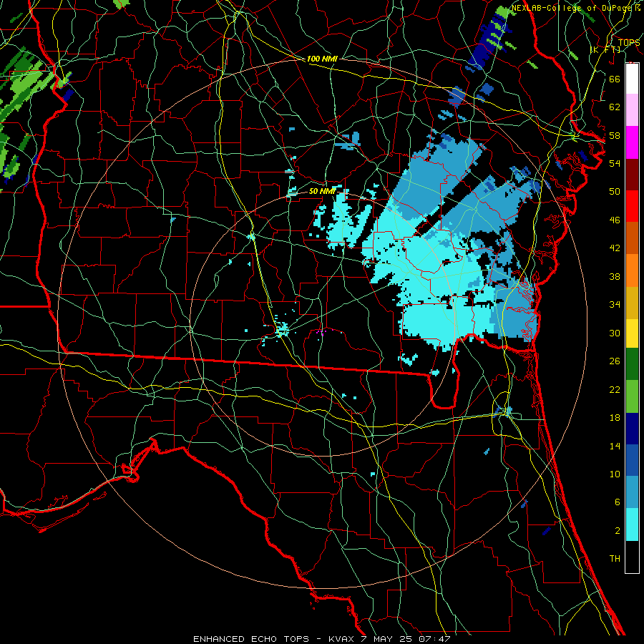Screen dimensions: 644x644
Task: Click the yellow 30 kft legend swatch
Action: pyautogui.click(x=632, y=333)
